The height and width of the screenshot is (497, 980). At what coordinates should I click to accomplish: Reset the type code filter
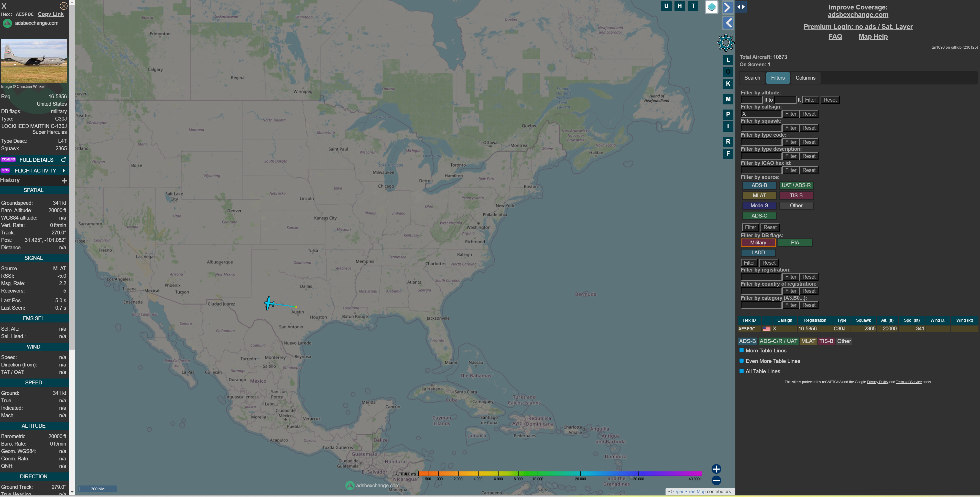click(808, 142)
